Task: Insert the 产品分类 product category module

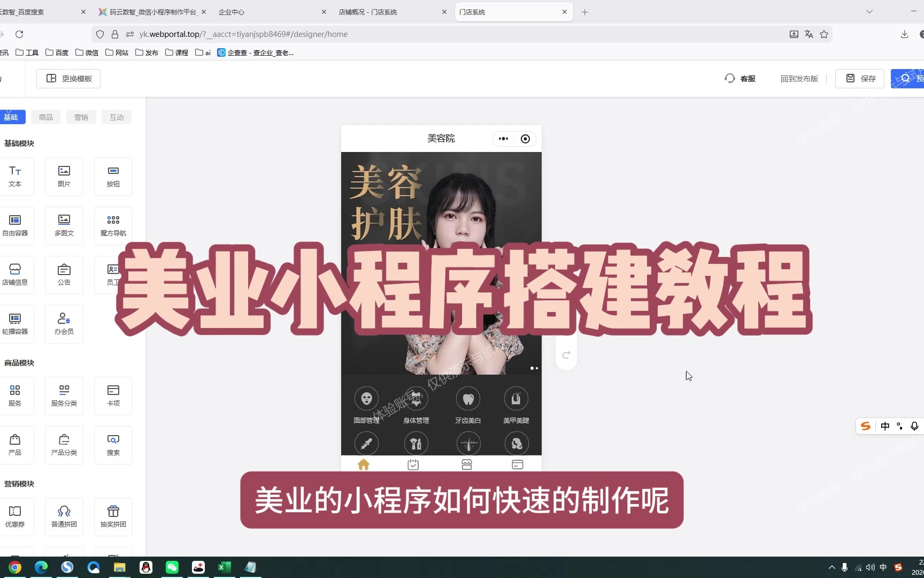Action: point(64,445)
